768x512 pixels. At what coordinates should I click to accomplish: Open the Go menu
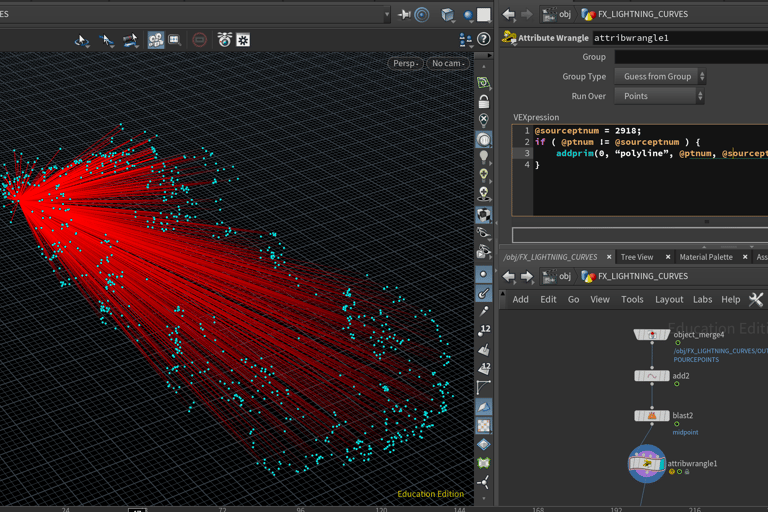pos(573,299)
